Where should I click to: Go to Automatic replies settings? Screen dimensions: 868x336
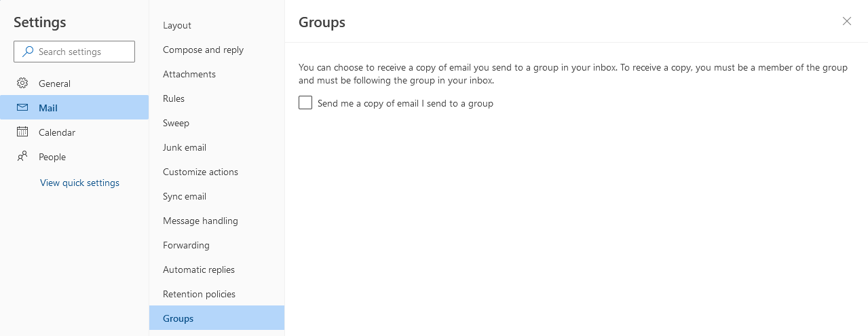click(199, 269)
